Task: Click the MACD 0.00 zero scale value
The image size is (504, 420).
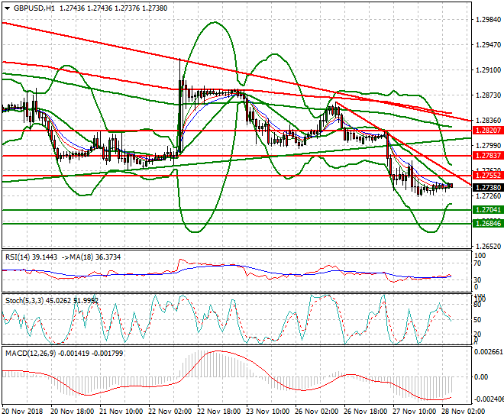Action: click(x=481, y=377)
